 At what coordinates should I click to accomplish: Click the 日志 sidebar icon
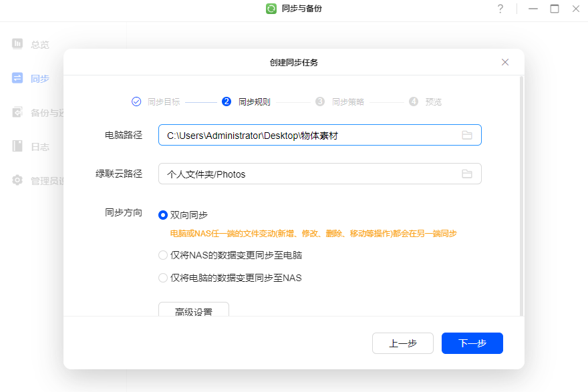pos(17,146)
